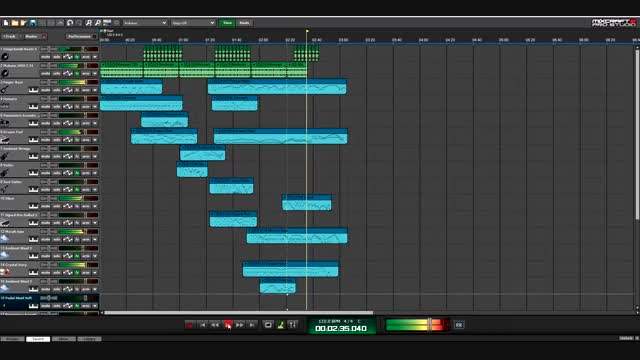Switch to the Library tab at the bottom
The width and height of the screenshot is (640, 360).
(89, 339)
